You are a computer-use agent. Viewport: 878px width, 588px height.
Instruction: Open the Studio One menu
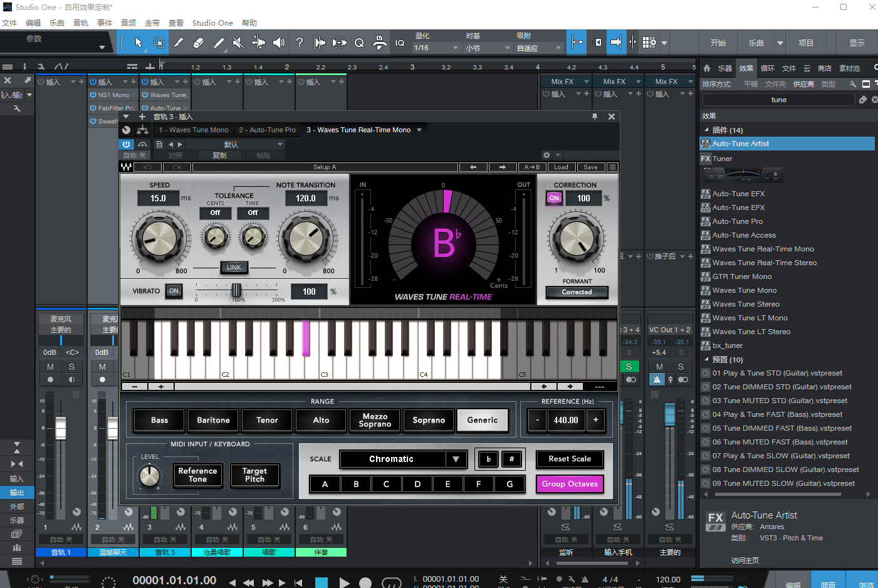(x=212, y=23)
